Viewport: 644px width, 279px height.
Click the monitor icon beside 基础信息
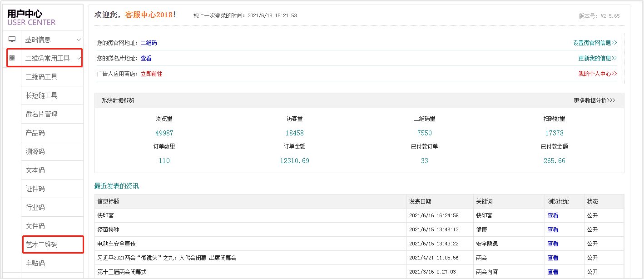12,40
